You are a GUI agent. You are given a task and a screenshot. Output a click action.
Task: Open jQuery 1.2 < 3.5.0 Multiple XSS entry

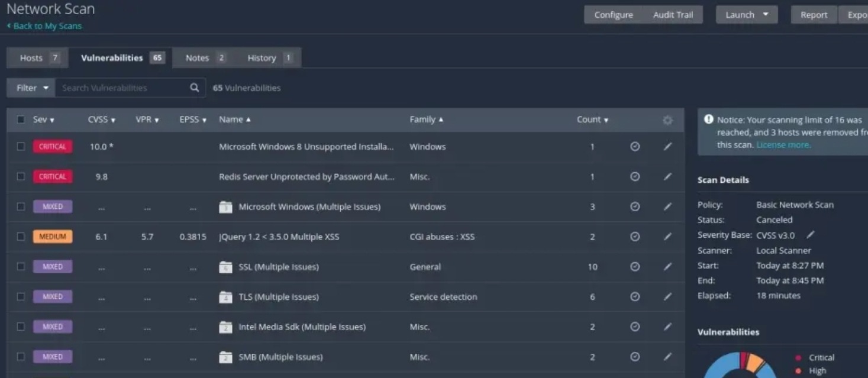point(279,237)
